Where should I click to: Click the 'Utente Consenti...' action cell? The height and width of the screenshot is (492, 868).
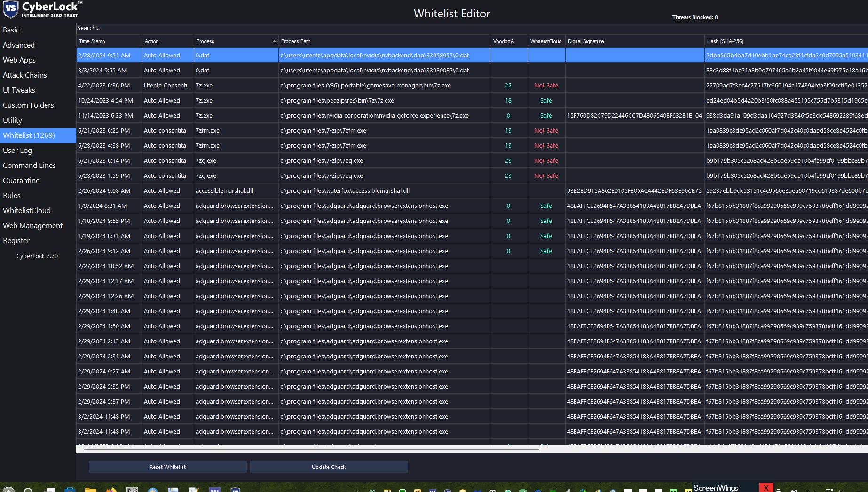coord(167,85)
